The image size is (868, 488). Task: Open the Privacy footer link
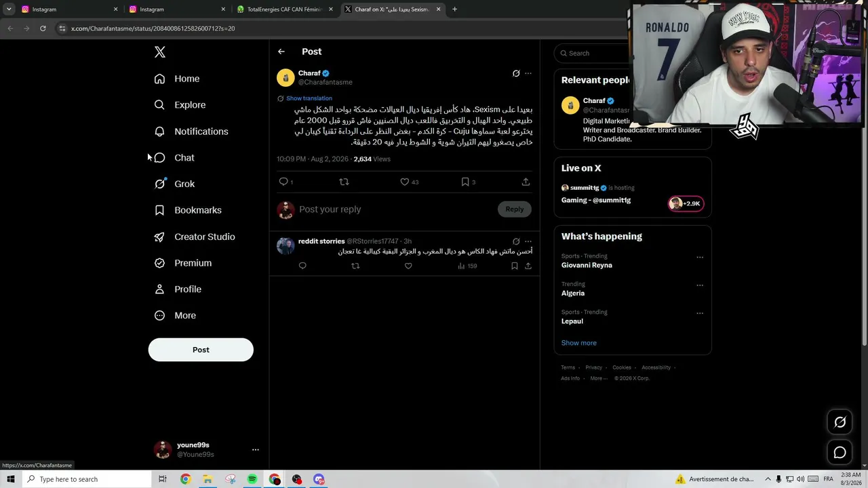click(x=594, y=367)
